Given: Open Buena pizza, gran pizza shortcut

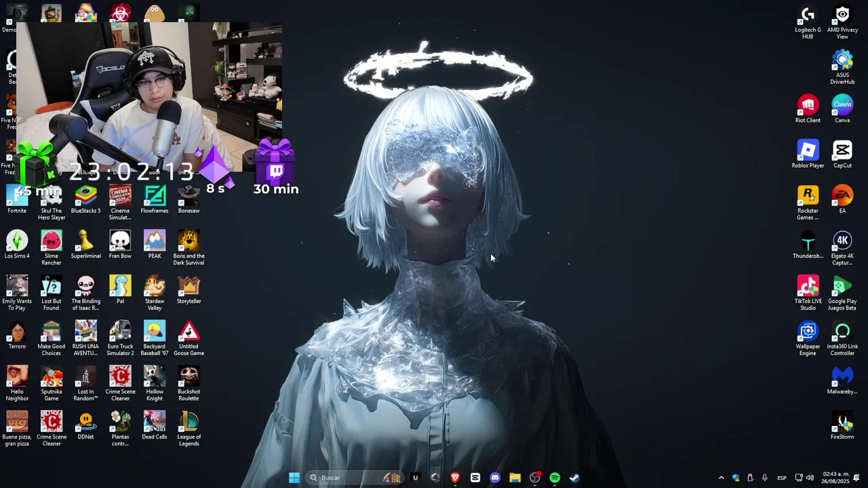Looking at the screenshot, I should pos(17,428).
